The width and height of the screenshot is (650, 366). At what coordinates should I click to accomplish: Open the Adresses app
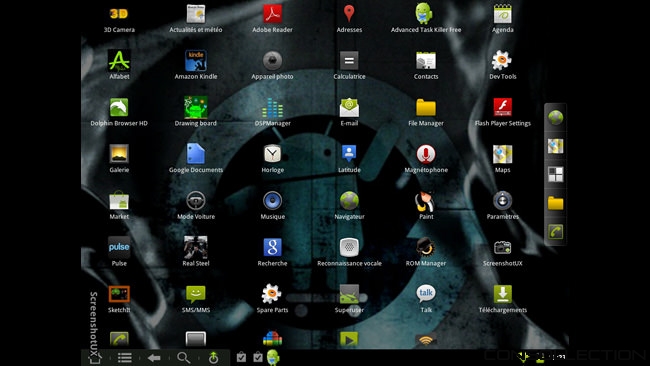tap(349, 19)
